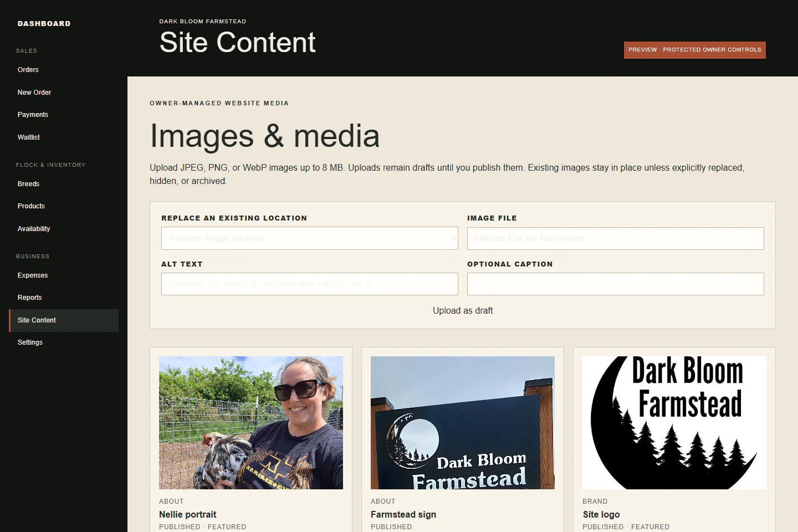Screen dimensions: 798x532
Task: Click the Upload as draft button
Action: (x=463, y=311)
